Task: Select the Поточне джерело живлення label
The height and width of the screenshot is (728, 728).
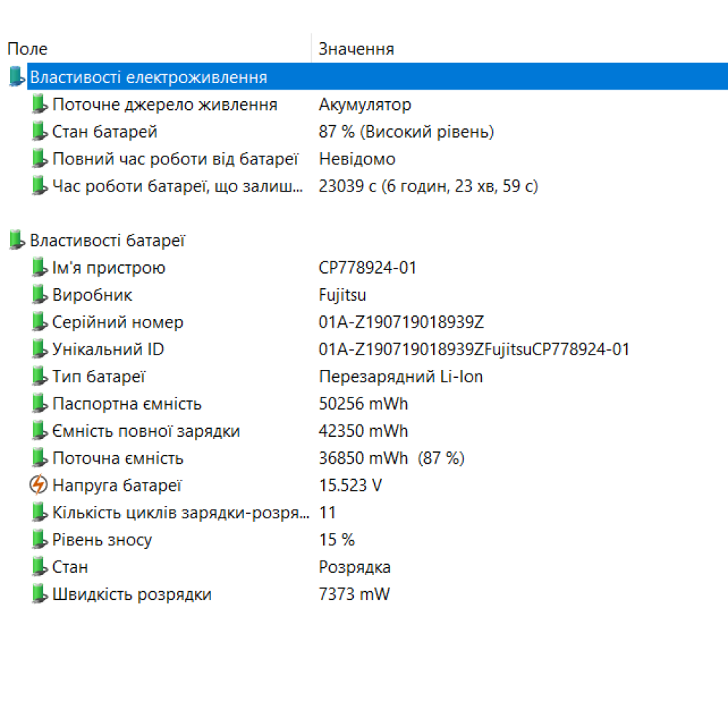Action: (x=165, y=104)
